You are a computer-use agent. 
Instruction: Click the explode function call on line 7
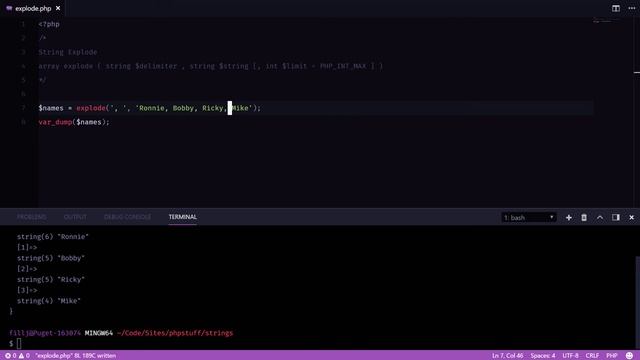pyautogui.click(x=91, y=108)
